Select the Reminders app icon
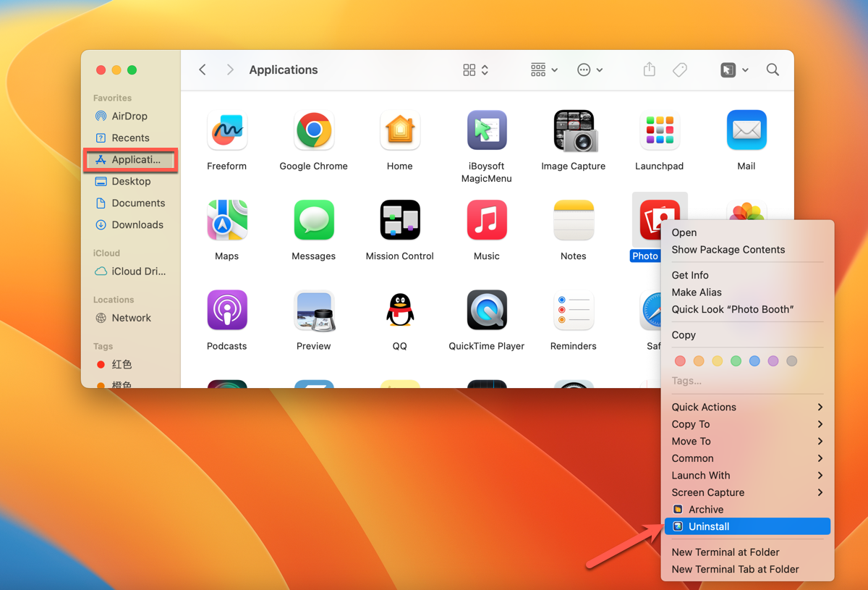The image size is (868, 590). tap(574, 310)
